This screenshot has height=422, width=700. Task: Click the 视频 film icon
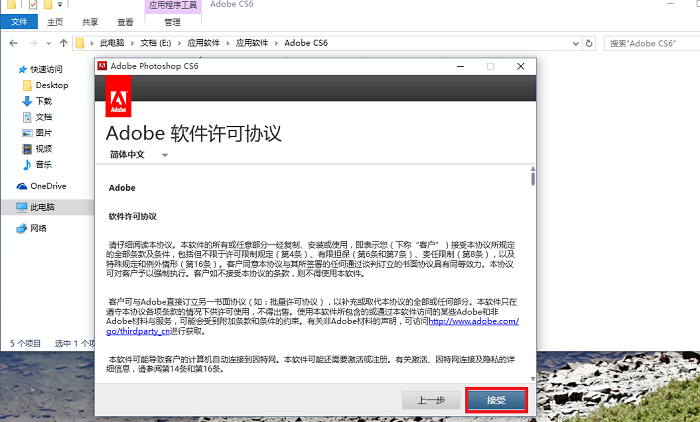27,149
